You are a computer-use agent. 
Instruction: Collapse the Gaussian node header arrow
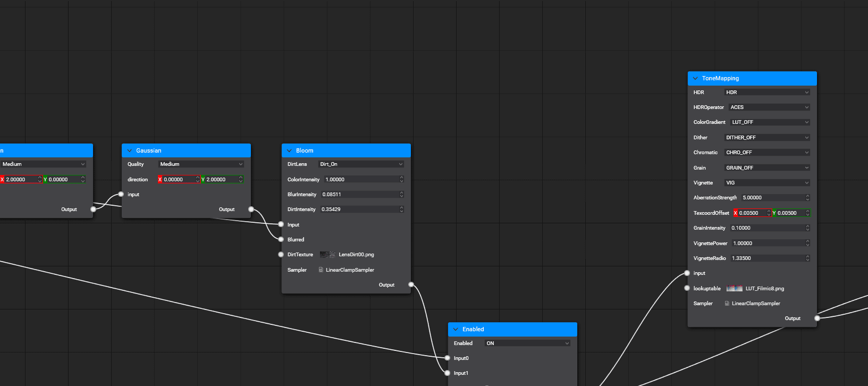pyautogui.click(x=129, y=151)
